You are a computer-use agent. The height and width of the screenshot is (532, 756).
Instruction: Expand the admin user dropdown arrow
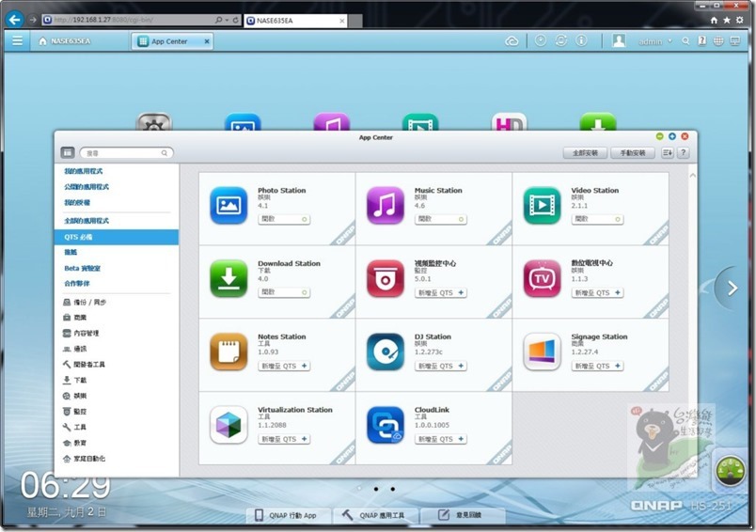pos(669,41)
